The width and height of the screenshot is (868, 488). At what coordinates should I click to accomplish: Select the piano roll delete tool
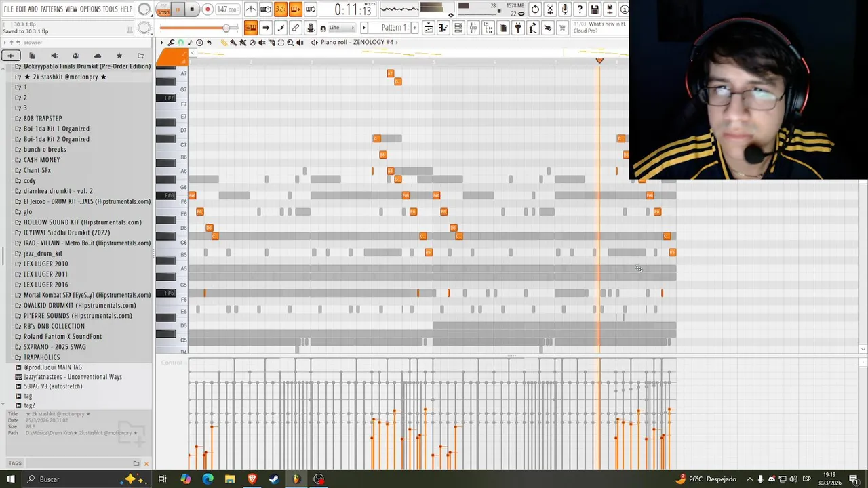pos(252,43)
